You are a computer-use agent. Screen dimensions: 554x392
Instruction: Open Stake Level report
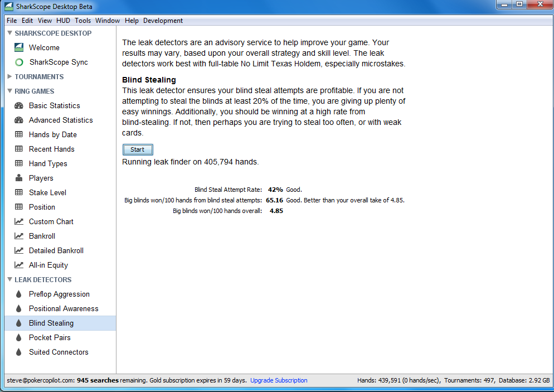(47, 192)
